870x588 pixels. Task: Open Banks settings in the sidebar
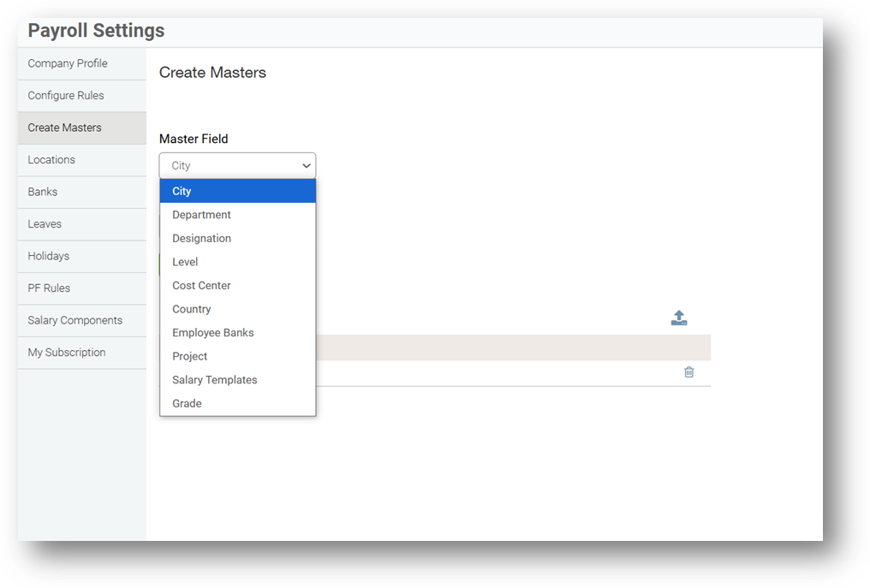click(x=82, y=193)
